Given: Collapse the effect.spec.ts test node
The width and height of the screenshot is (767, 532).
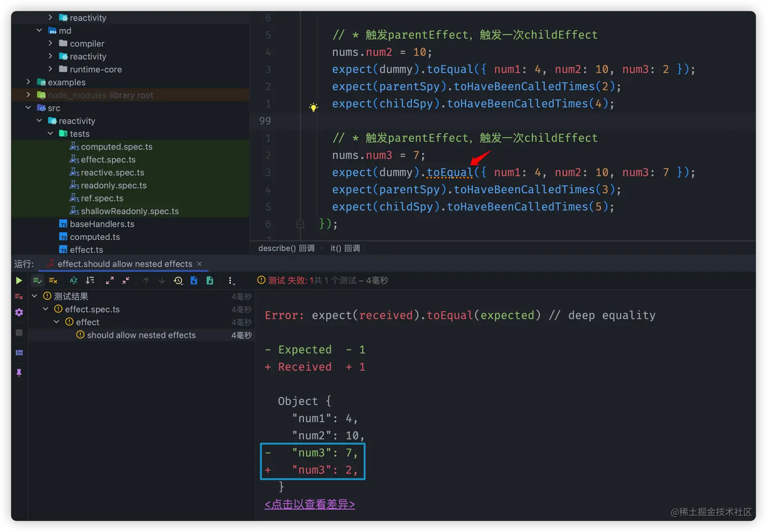Looking at the screenshot, I should tap(46, 309).
